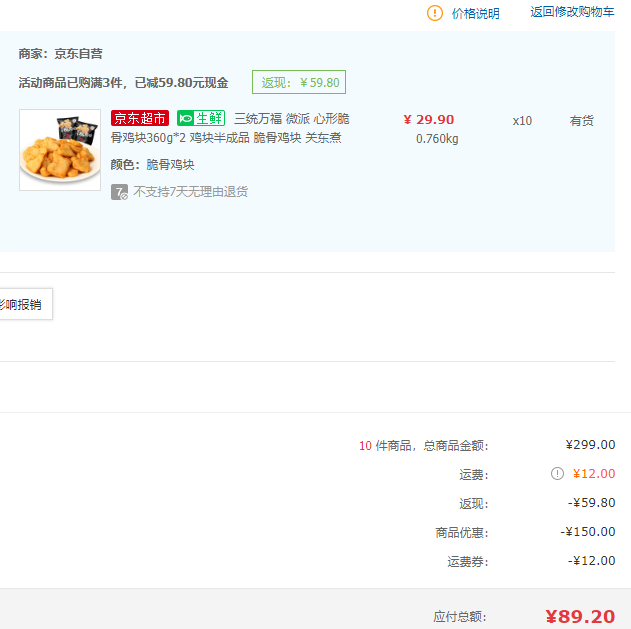Click 不支持7天无理由退货 text
The image size is (631, 629).
(190, 192)
